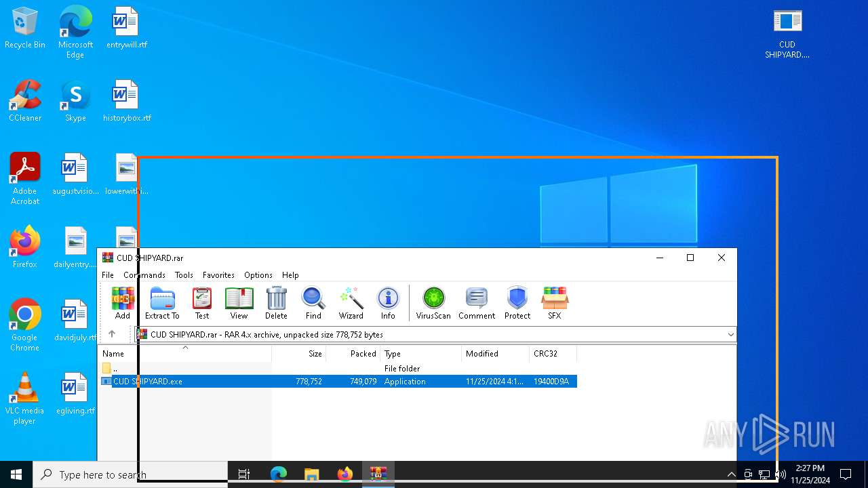Image resolution: width=868 pixels, height=488 pixels.
Task: Sort files by Size column
Action: click(299, 354)
